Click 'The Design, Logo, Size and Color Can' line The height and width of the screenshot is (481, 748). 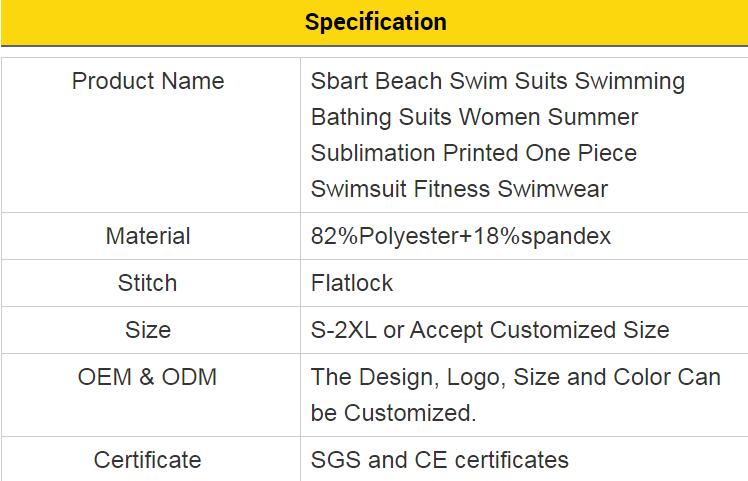(x=515, y=377)
